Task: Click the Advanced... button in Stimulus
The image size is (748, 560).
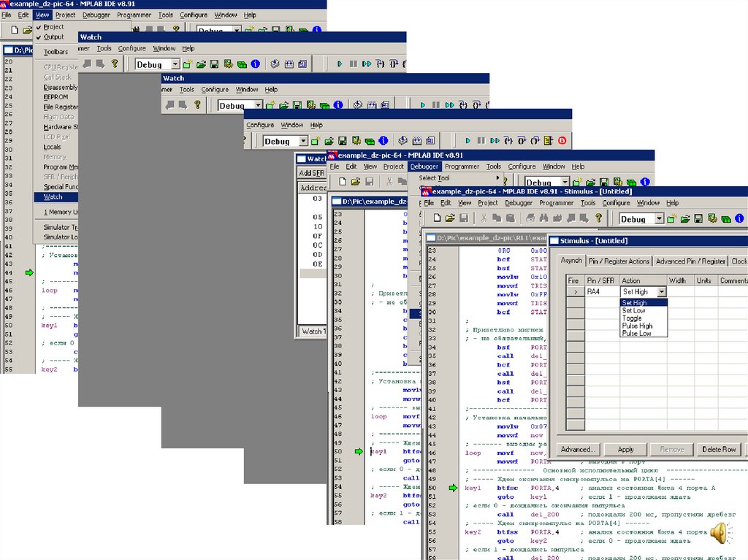Action: (x=578, y=449)
